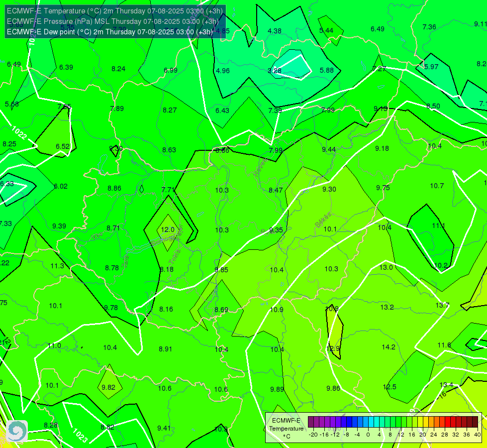
Task: Click the map value 6.33
Action: (x=7, y=184)
